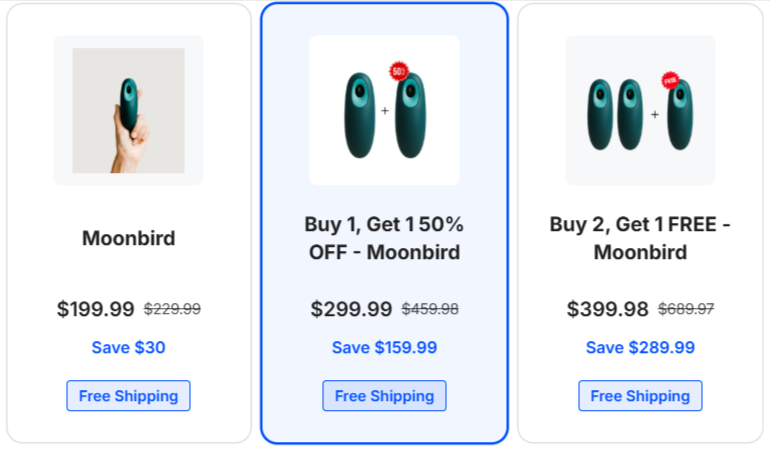This screenshot has width=770, height=452.
Task: Click Free Shipping badge under Buy 2 offer
Action: [640, 396]
